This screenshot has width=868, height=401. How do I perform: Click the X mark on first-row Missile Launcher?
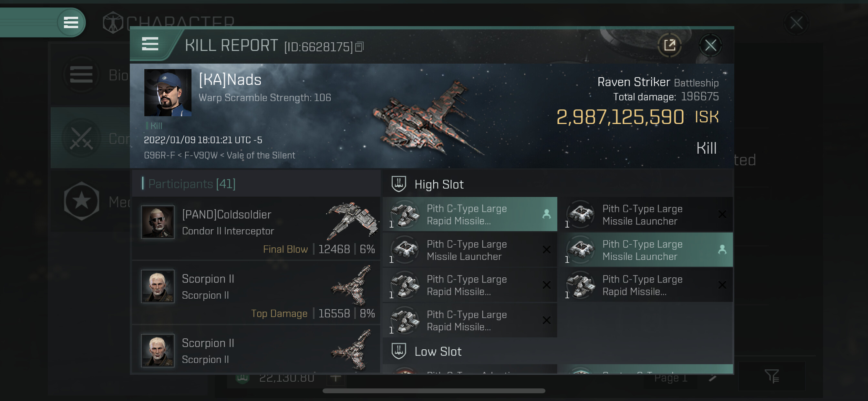coord(722,214)
